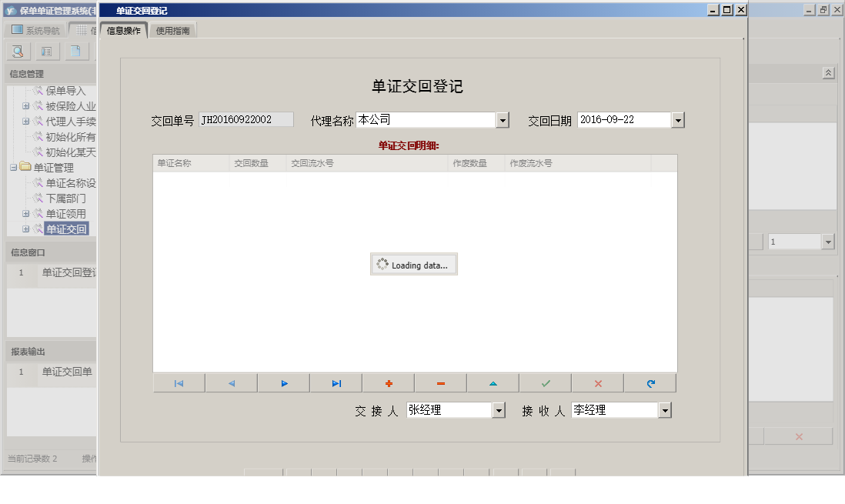
Task: Click the 交接人 field showing 张经理
Action: 449,410
